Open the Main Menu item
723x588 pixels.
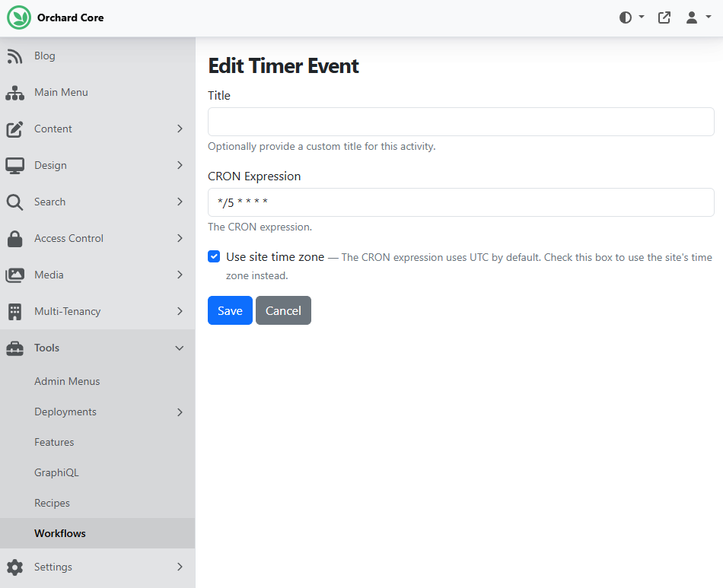pos(61,92)
